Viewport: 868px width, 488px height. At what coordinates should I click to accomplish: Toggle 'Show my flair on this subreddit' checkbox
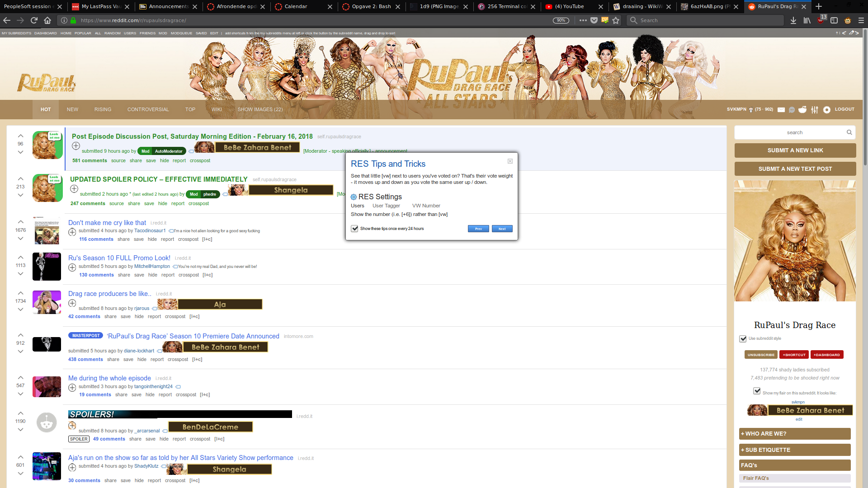[757, 391]
